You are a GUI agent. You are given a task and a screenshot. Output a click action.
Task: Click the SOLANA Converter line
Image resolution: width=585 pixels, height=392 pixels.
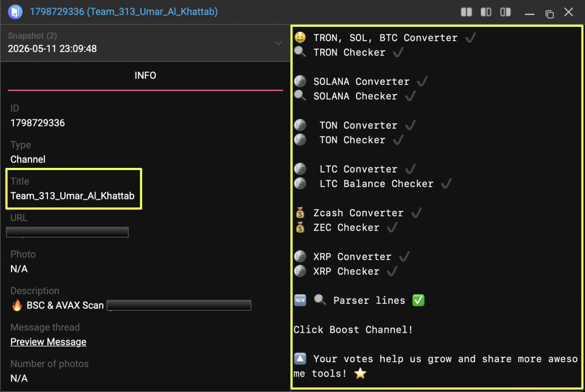tap(361, 81)
